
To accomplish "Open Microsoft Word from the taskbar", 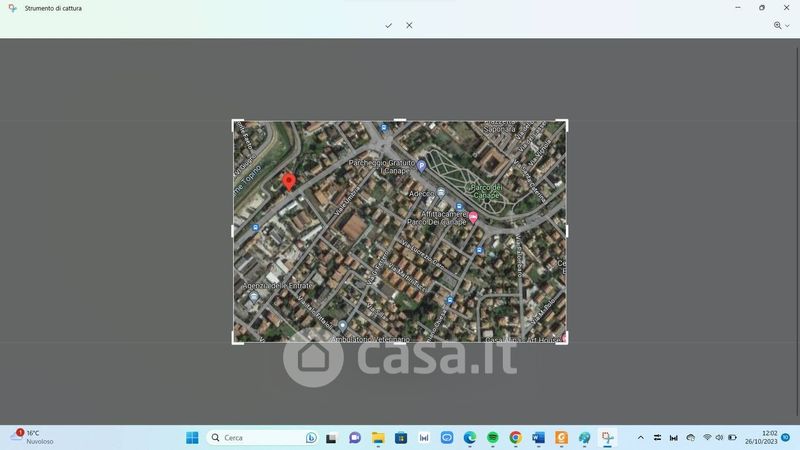I will tap(539, 438).
